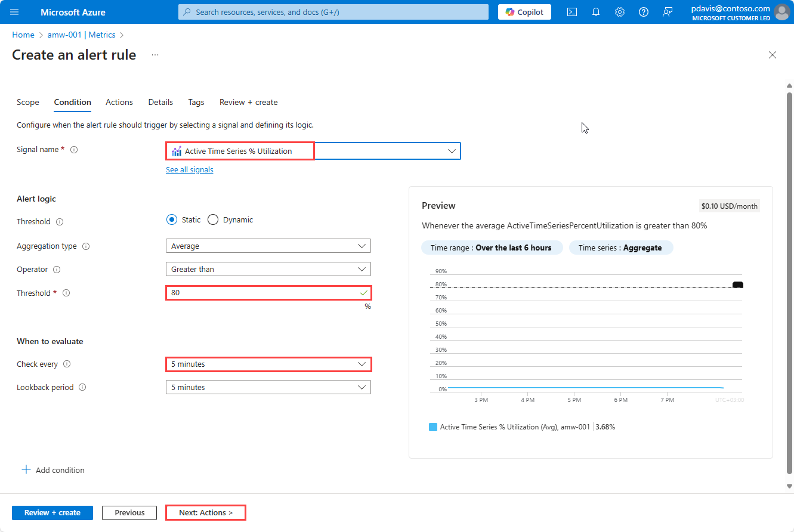The width and height of the screenshot is (794, 532).
Task: Click the See all signals link
Action: (189, 170)
